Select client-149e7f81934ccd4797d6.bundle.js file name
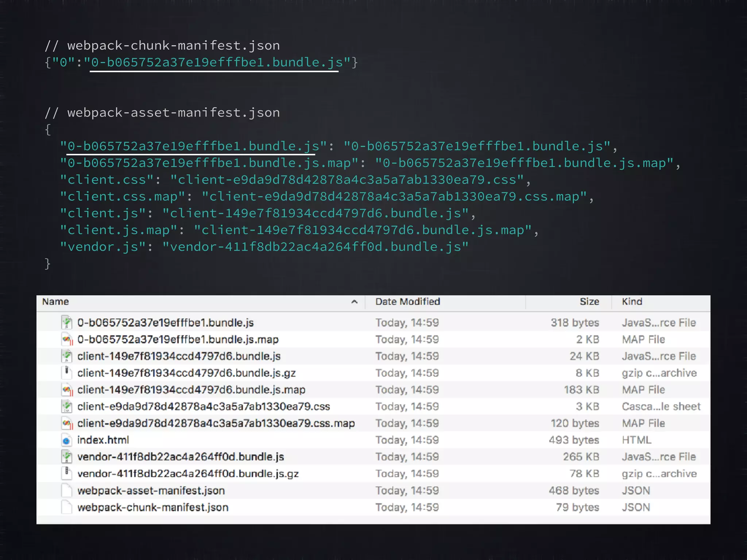The width and height of the screenshot is (747, 560). click(x=179, y=356)
